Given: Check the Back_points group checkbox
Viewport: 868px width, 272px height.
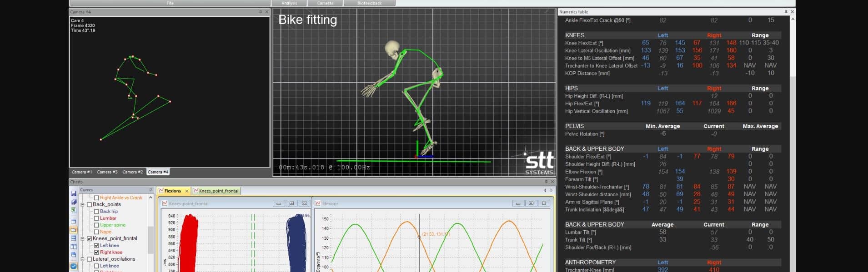Looking at the screenshot, I should tap(90, 204).
